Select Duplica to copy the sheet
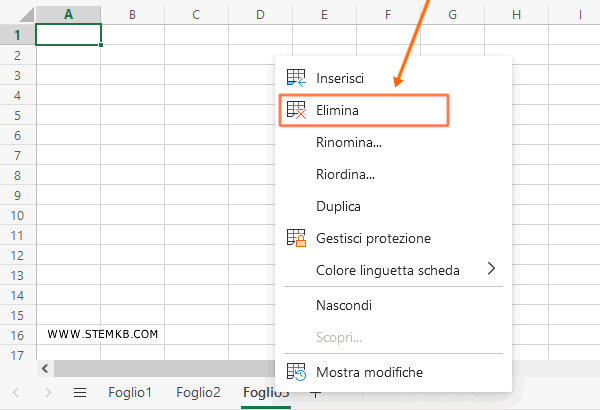This screenshot has height=410, width=600. (393, 206)
